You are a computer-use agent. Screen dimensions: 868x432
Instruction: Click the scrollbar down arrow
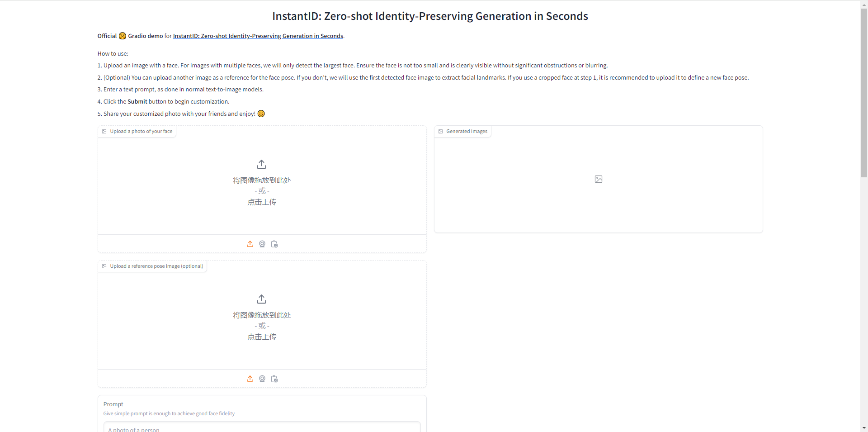(x=864, y=428)
